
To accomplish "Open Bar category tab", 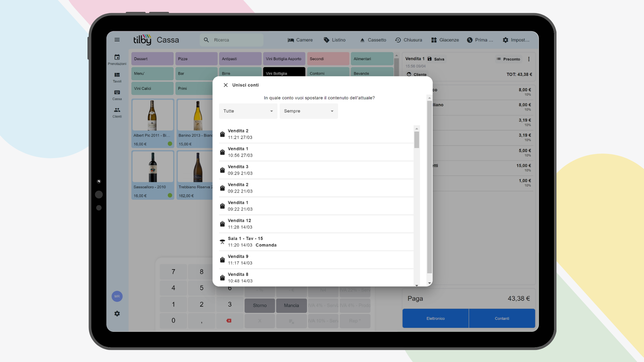I will tap(196, 73).
